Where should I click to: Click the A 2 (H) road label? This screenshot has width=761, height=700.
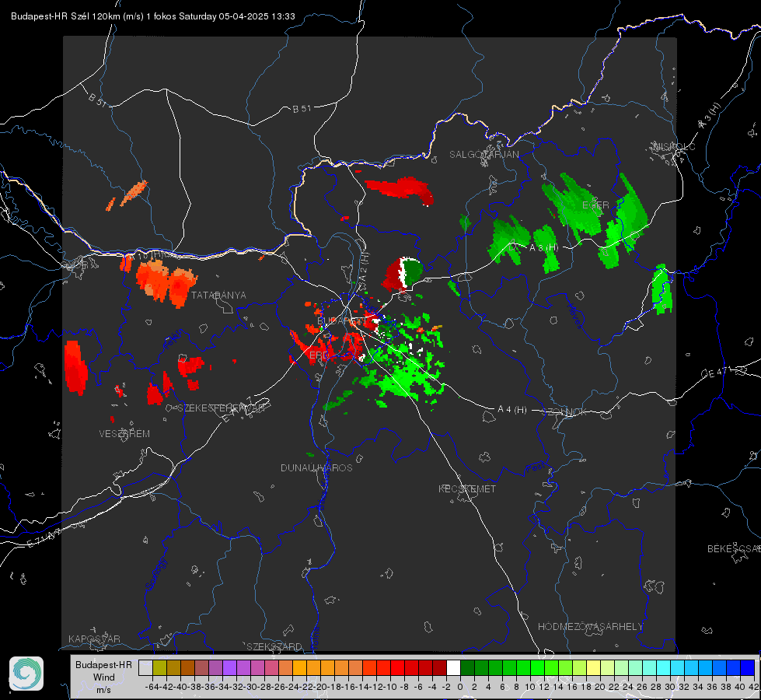(364, 265)
